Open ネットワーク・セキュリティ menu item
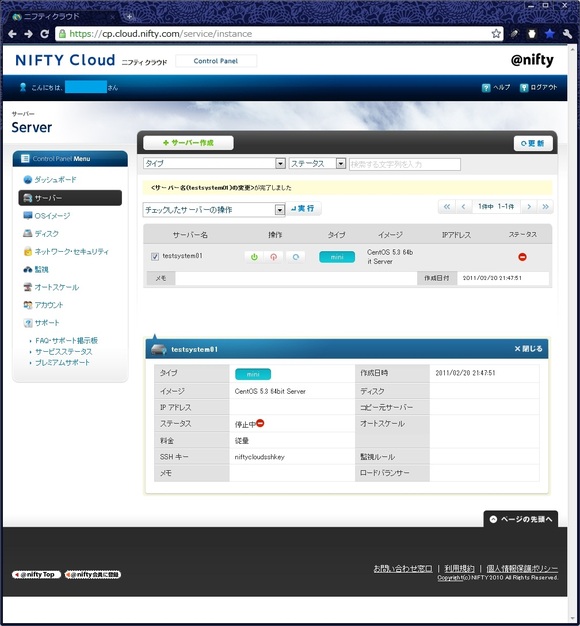The height and width of the screenshot is (626, 580). tap(66, 252)
